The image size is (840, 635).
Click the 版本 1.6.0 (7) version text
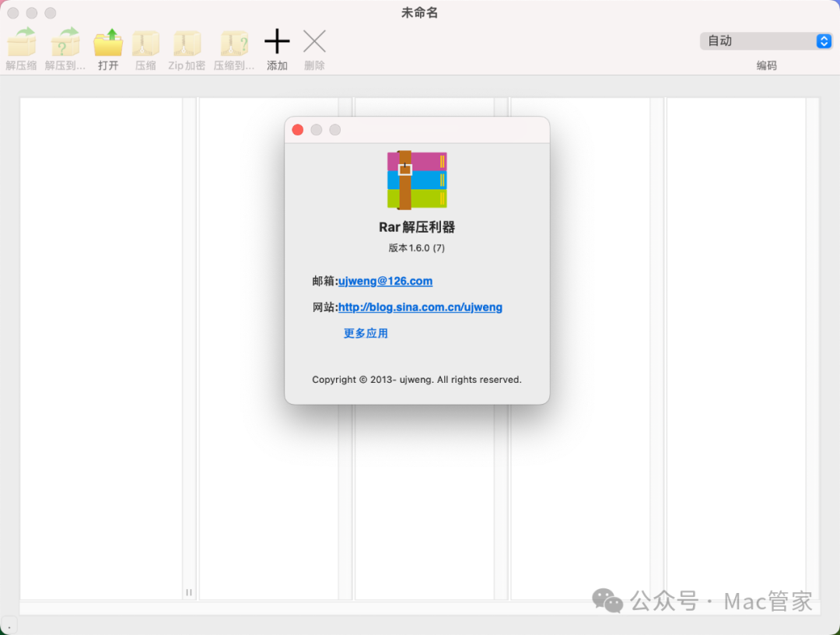coord(417,247)
